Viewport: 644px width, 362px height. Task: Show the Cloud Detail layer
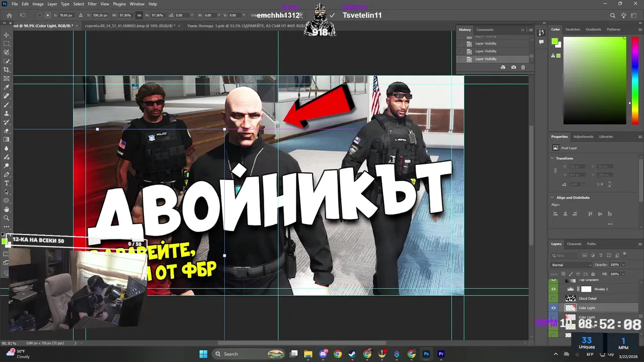(x=554, y=298)
